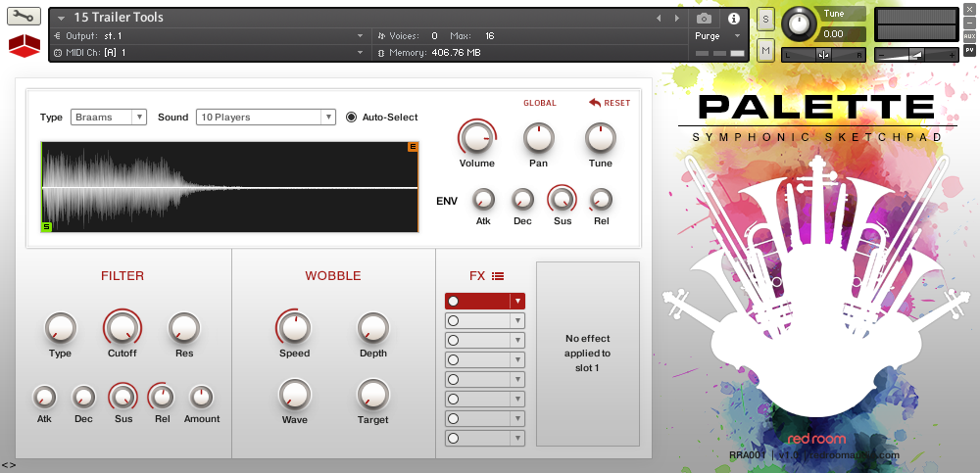Open the Sound dropdown showing 10 Players
The image size is (980, 473).
[x=266, y=117]
